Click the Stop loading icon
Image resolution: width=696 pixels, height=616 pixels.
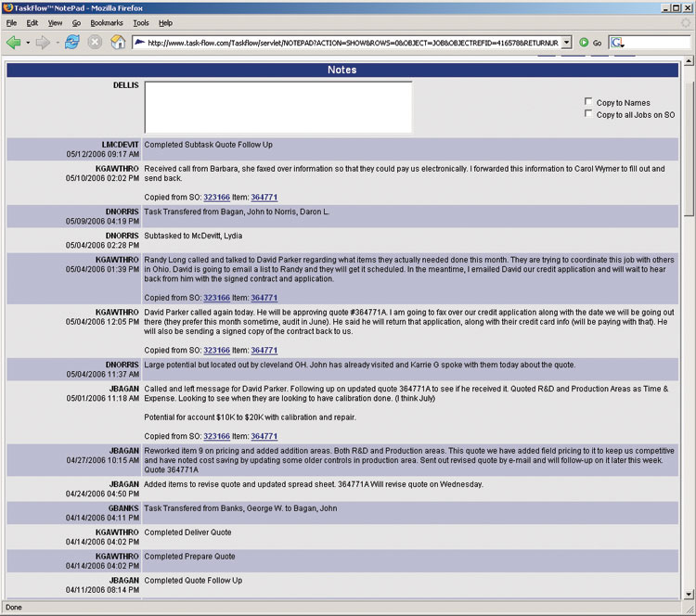[x=95, y=42]
